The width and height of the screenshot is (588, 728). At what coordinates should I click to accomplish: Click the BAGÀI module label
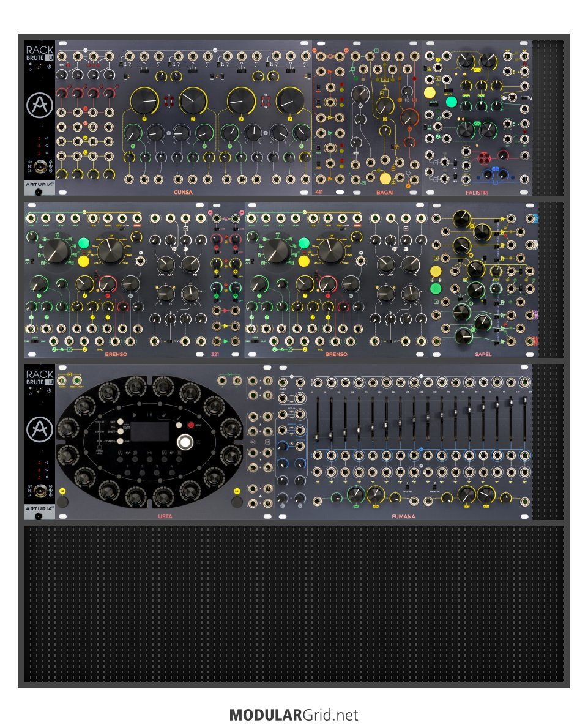click(x=385, y=191)
